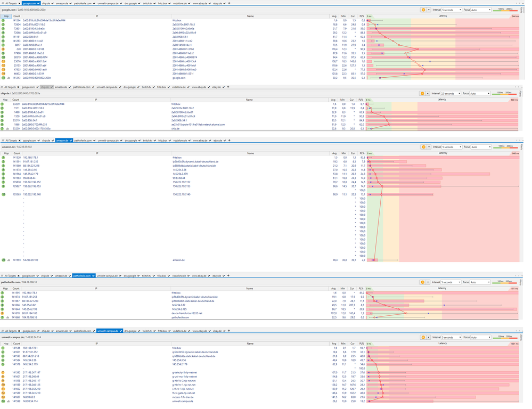This screenshot has width=532, height=409.
Task: Click the Count column header in chip.de panel
Action: pos(15,99)
